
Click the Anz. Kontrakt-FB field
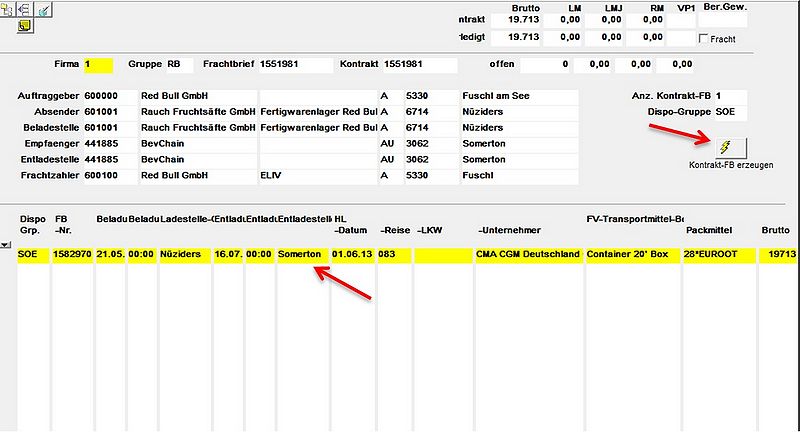[731, 96]
